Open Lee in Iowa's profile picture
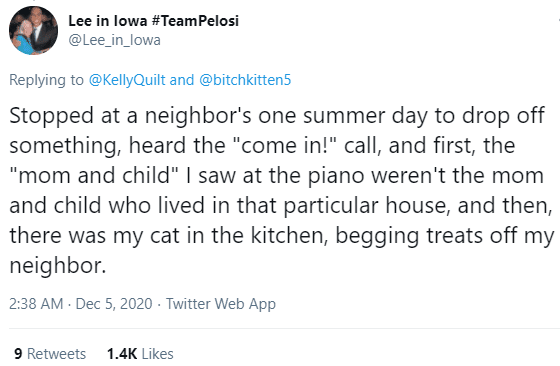 (x=33, y=30)
